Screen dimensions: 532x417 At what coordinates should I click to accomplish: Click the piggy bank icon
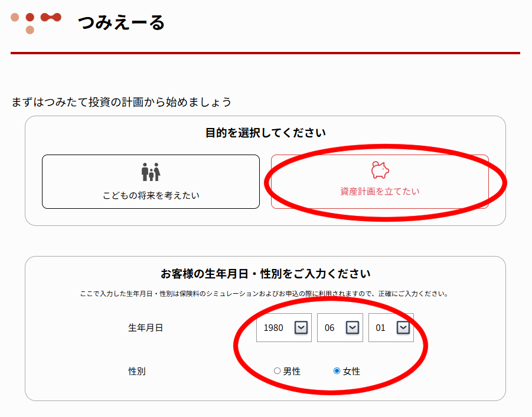[x=380, y=170]
